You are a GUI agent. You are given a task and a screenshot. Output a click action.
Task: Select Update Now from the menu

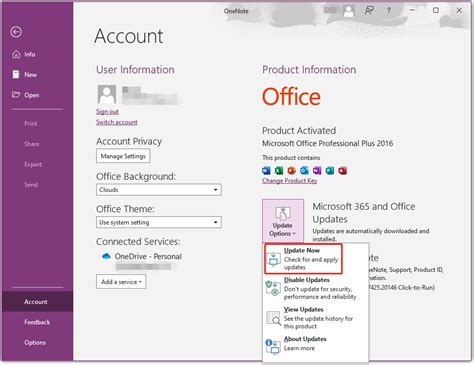[x=303, y=259]
